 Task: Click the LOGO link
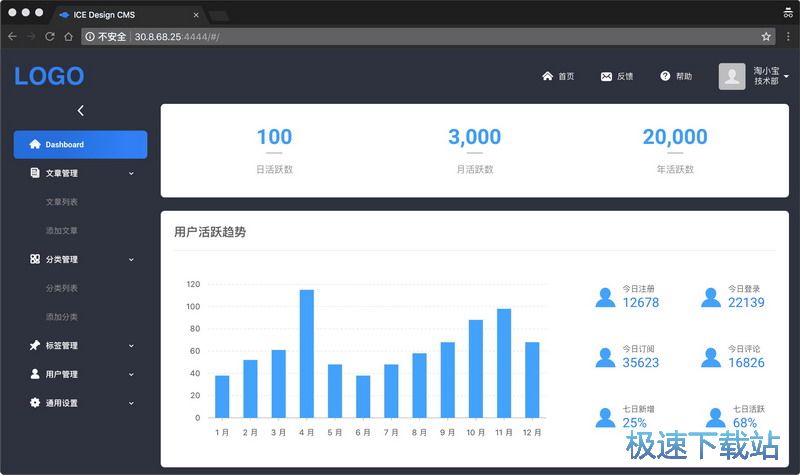coord(49,77)
